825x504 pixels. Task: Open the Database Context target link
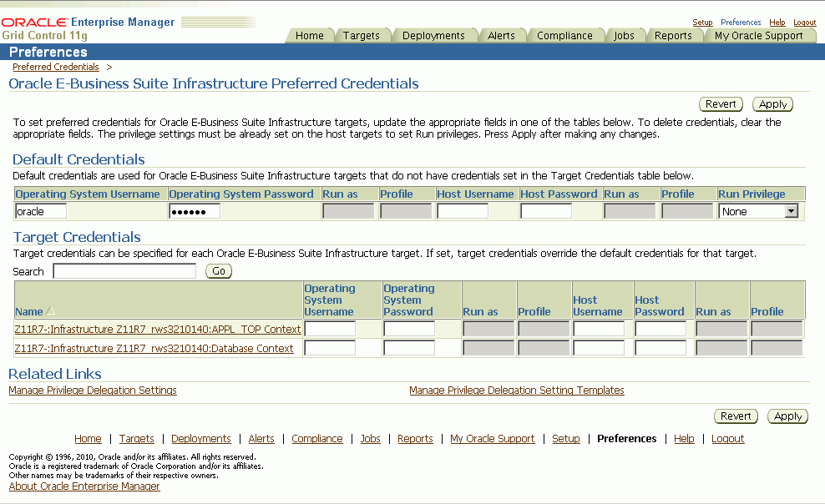[x=154, y=349]
